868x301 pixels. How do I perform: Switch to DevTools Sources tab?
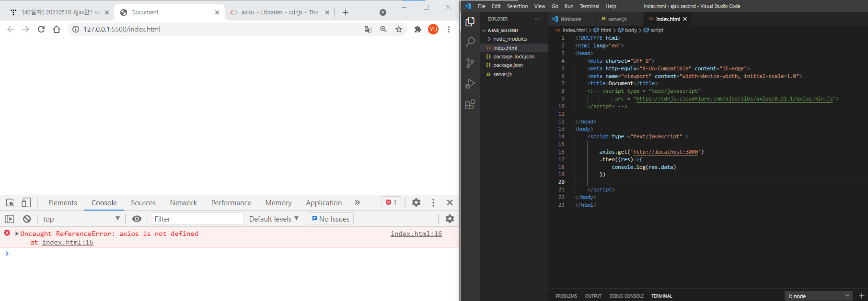[x=143, y=202]
